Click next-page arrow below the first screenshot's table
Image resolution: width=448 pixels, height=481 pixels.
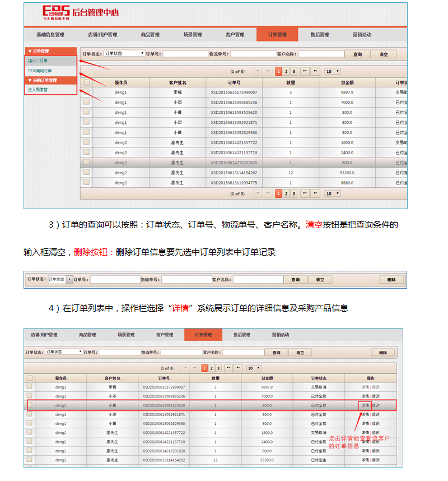point(305,193)
